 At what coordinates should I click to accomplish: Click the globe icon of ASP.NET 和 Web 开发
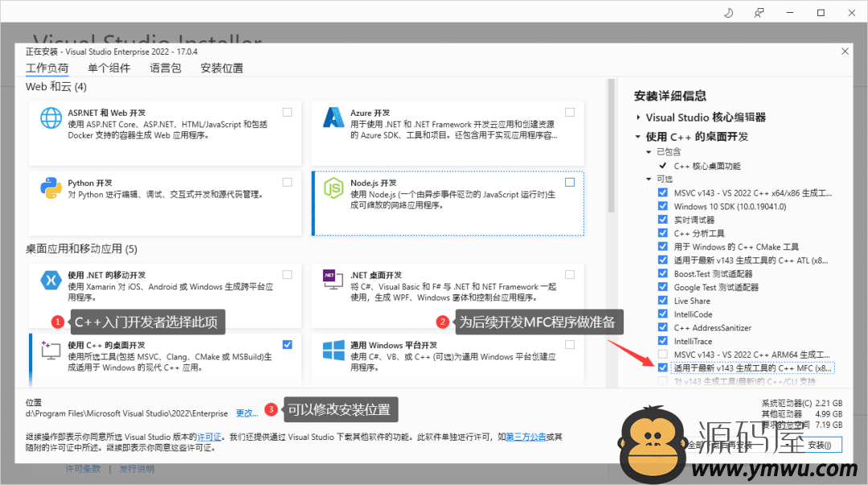click(x=51, y=117)
